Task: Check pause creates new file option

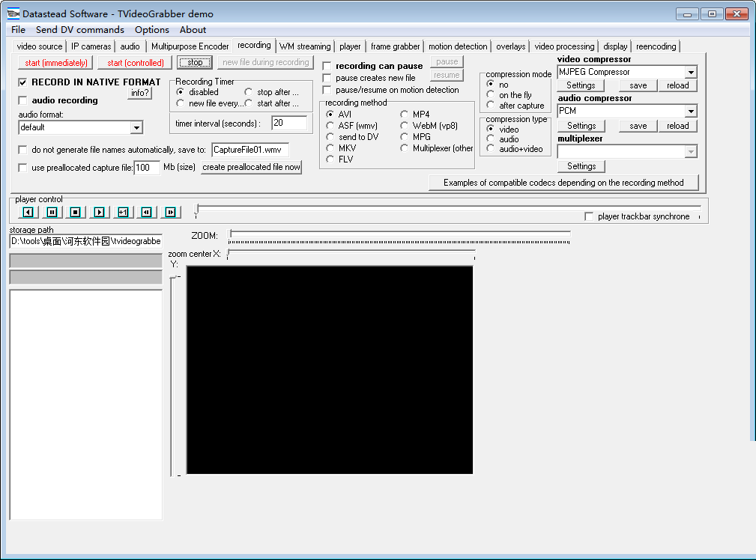Action: [327, 78]
